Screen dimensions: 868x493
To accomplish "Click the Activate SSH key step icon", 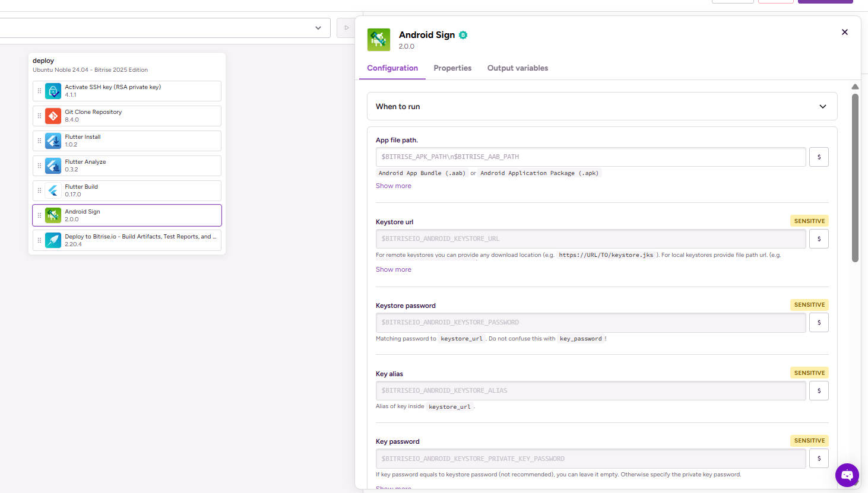I will [53, 91].
